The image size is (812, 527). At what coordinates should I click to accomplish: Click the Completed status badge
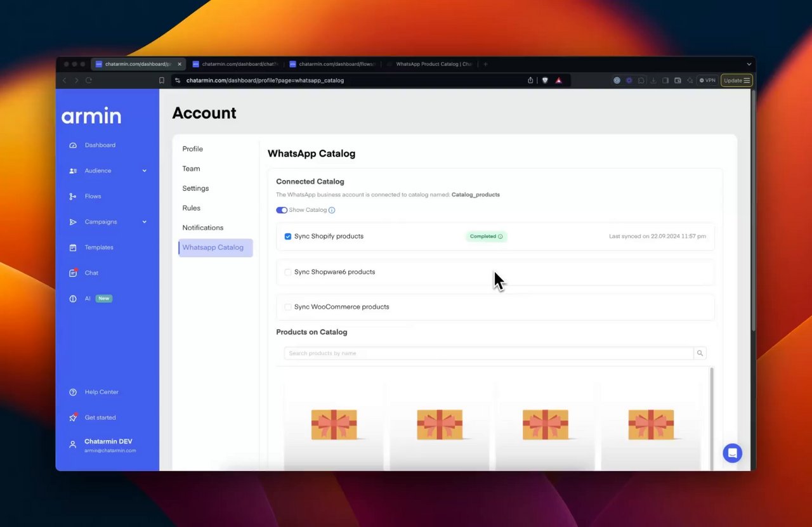487,237
